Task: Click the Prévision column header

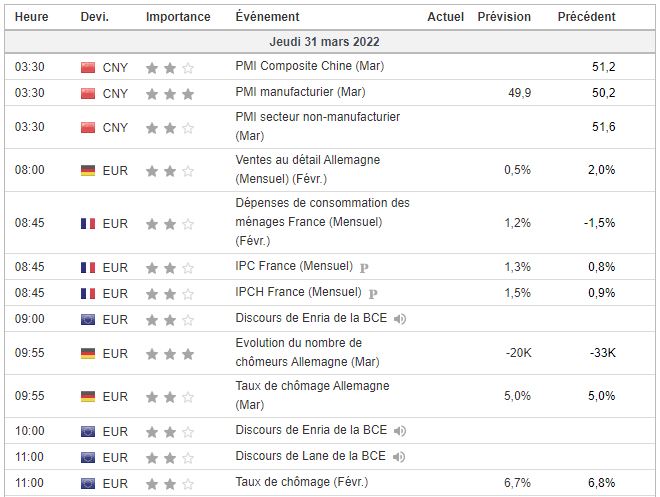Action: [x=504, y=17]
